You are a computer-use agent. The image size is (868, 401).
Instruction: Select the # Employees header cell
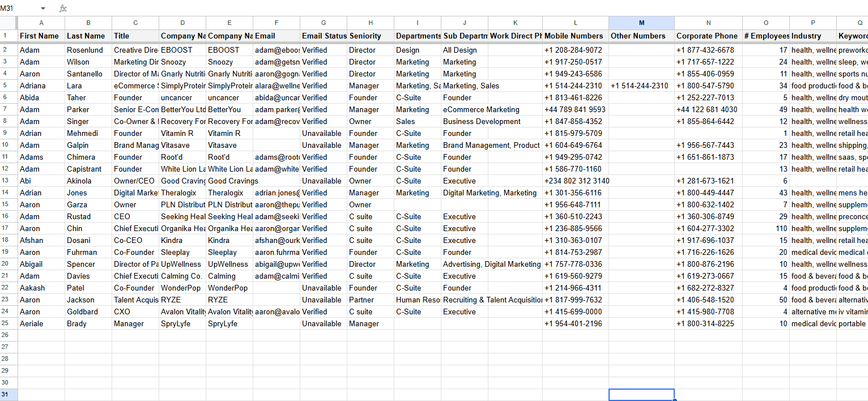click(766, 36)
